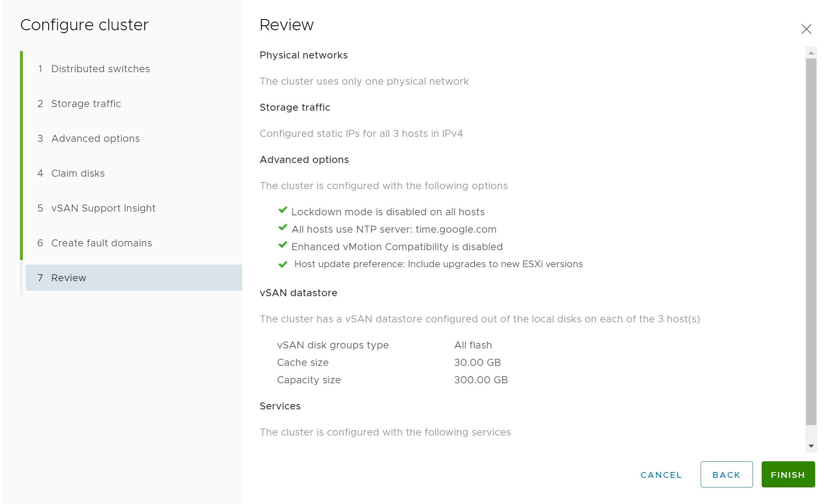Screen dimensions: 838x504
Task: Click the All flash disk groups value
Action: [473, 345]
